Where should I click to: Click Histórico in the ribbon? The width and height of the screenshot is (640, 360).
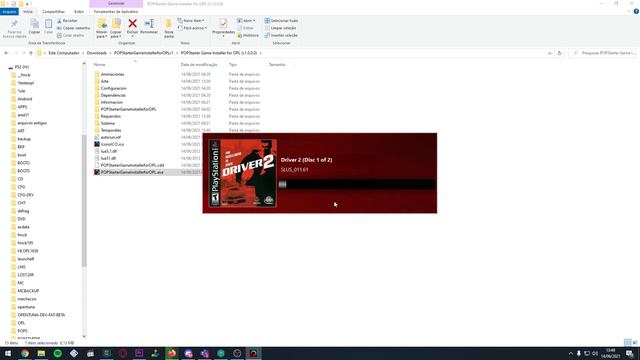[x=248, y=36]
